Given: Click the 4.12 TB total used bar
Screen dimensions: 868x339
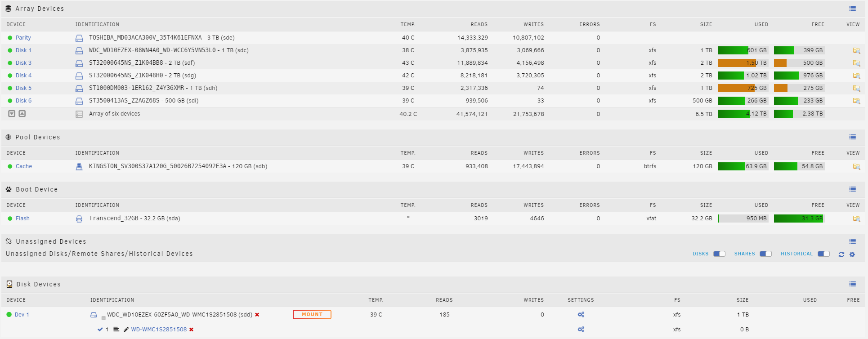Looking at the screenshot, I should coord(743,114).
